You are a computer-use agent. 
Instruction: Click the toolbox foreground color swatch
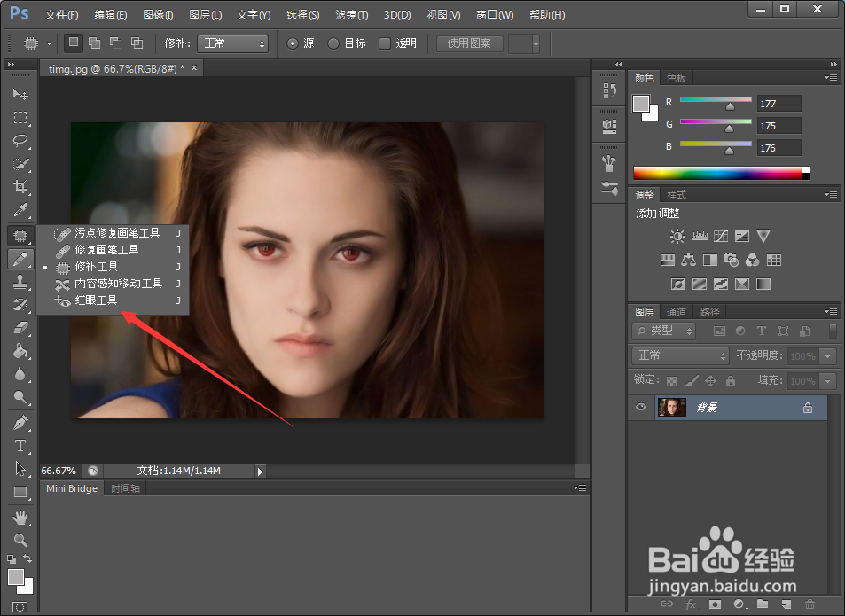[x=16, y=577]
